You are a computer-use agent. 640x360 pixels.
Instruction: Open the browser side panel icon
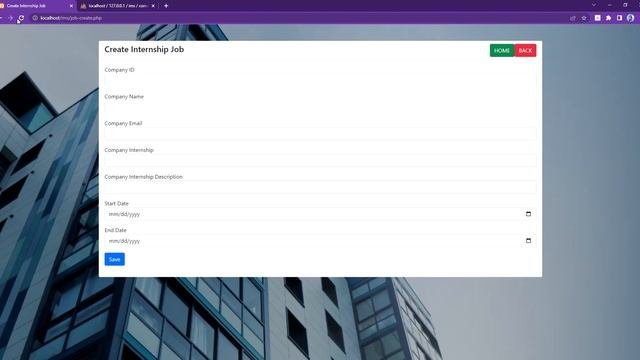pos(619,18)
